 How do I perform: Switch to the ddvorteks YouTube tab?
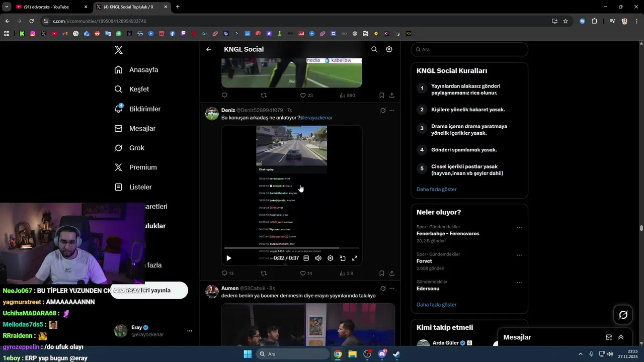51,7
